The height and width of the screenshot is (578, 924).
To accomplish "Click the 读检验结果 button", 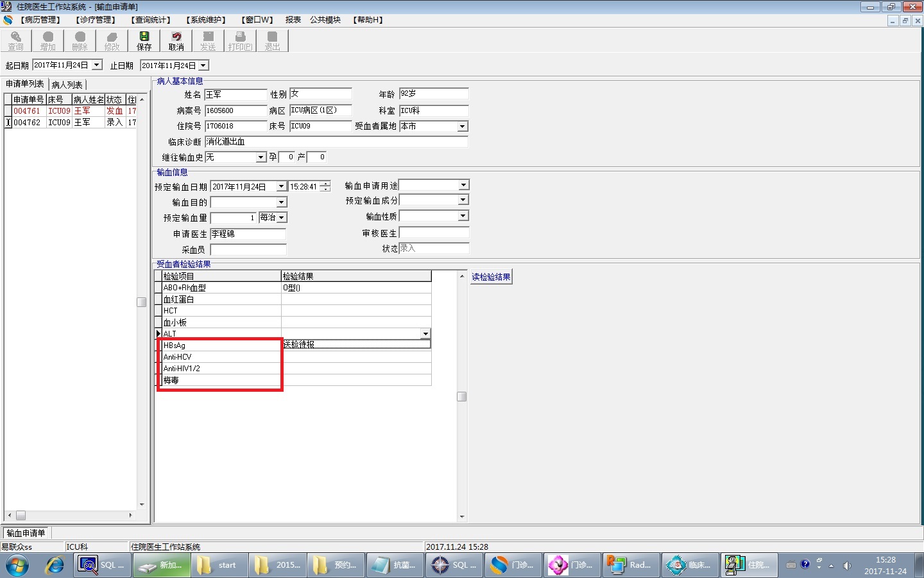I will (492, 277).
